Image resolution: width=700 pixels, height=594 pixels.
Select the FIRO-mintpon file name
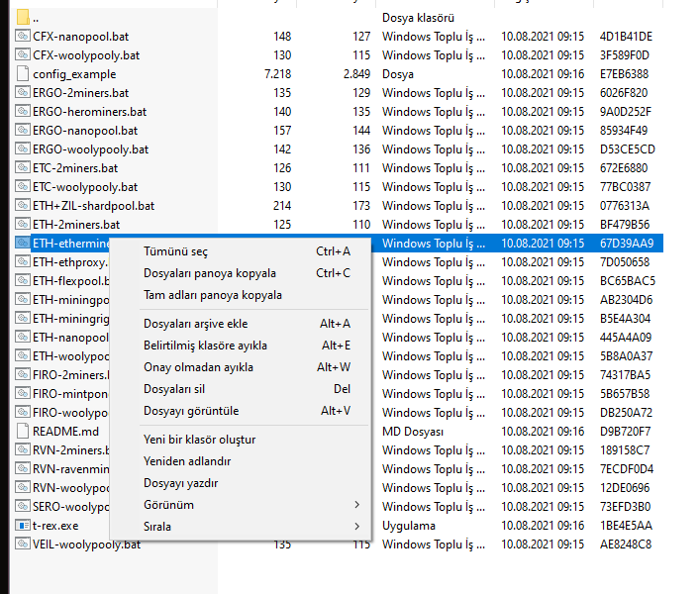(70, 394)
